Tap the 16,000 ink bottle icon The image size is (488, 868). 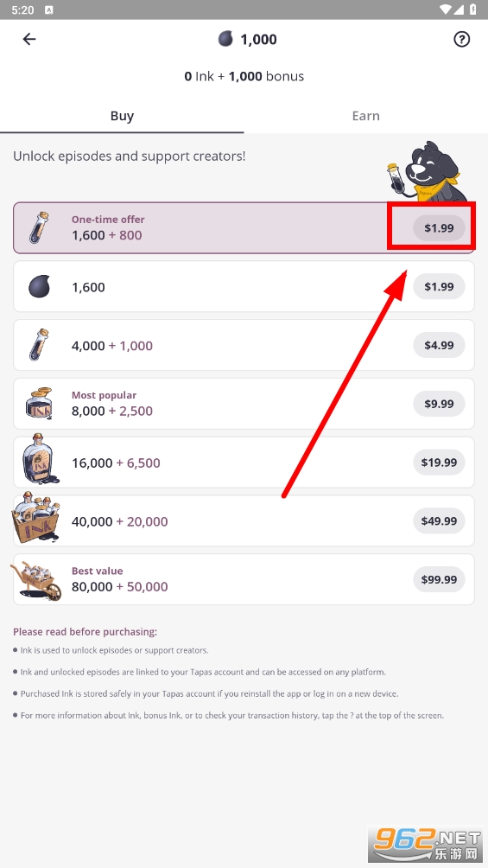point(39,459)
